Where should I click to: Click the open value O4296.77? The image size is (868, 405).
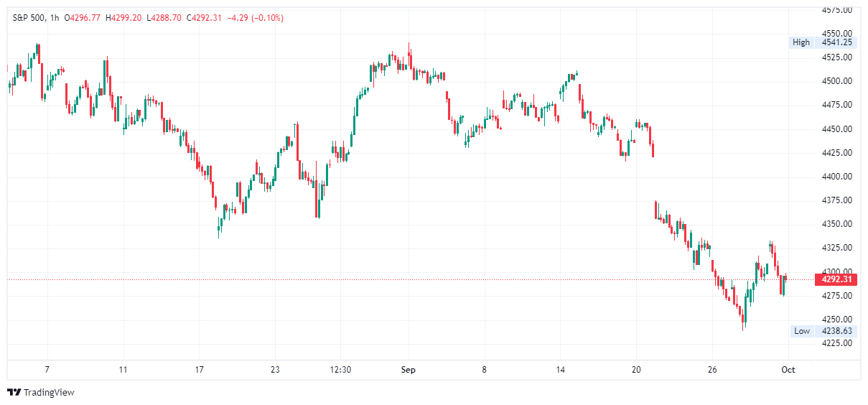pos(83,18)
